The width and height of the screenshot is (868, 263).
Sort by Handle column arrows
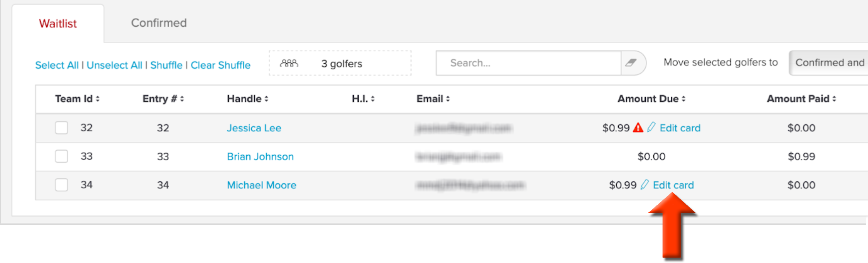[266, 99]
